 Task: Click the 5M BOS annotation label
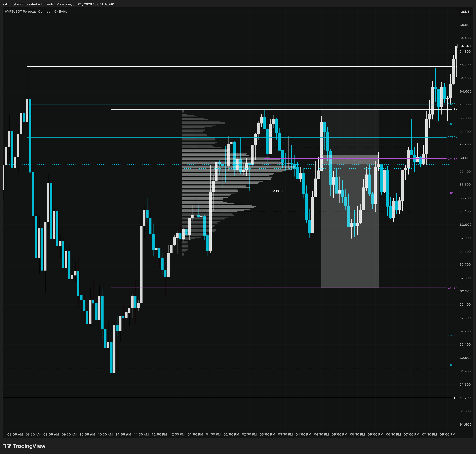coord(276,191)
